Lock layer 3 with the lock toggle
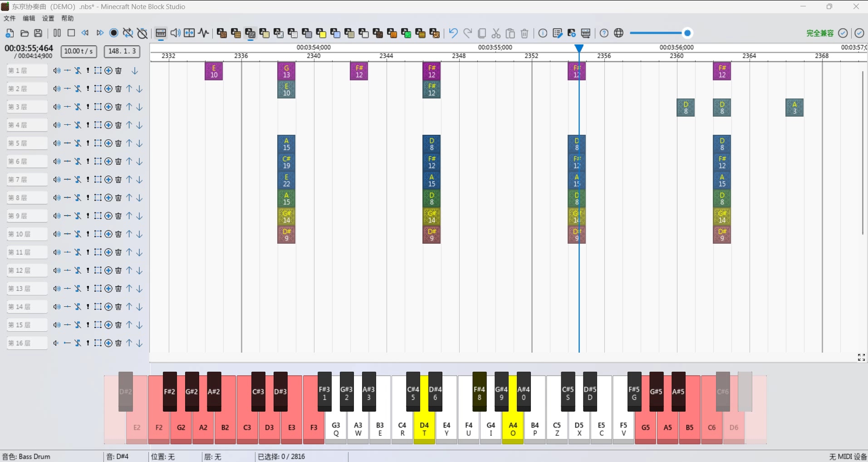Screen dimensions: 868x462 (78, 107)
